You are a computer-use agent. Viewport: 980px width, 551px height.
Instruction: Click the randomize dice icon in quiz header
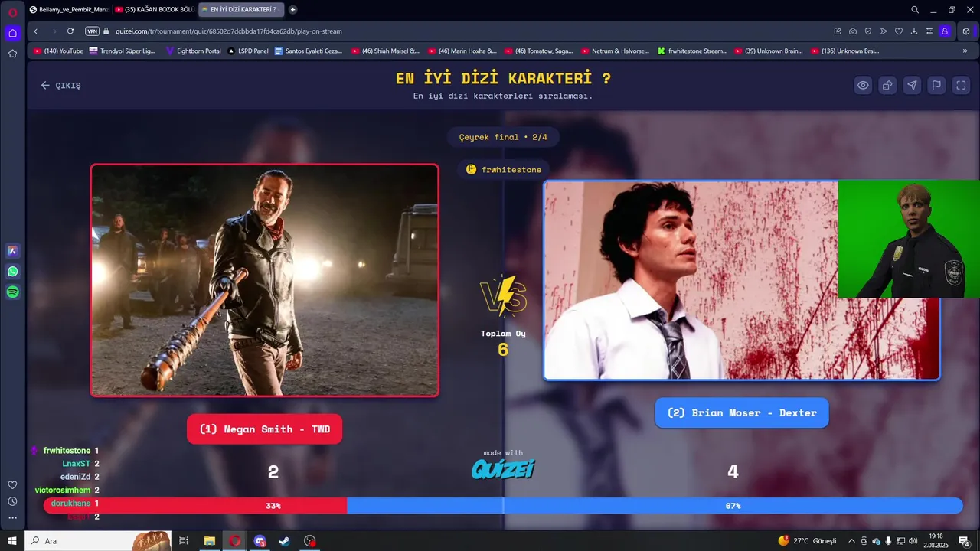[x=887, y=85]
